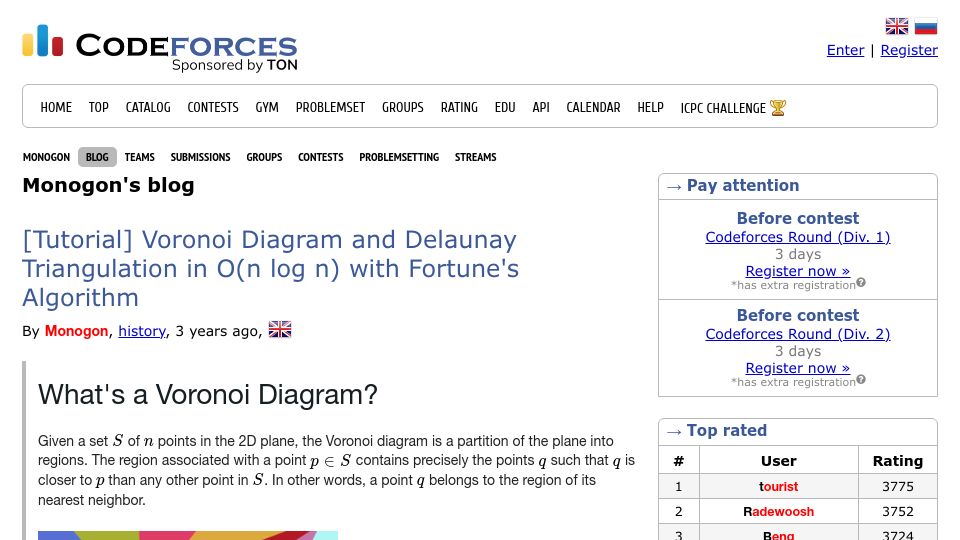Click rating value 3752

(898, 512)
